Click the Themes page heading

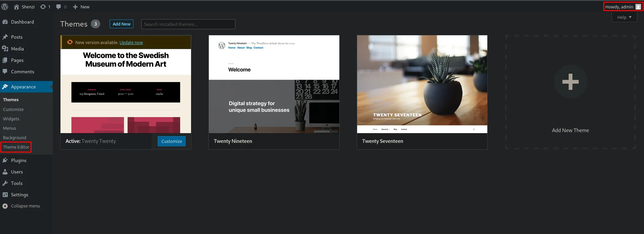tap(74, 24)
